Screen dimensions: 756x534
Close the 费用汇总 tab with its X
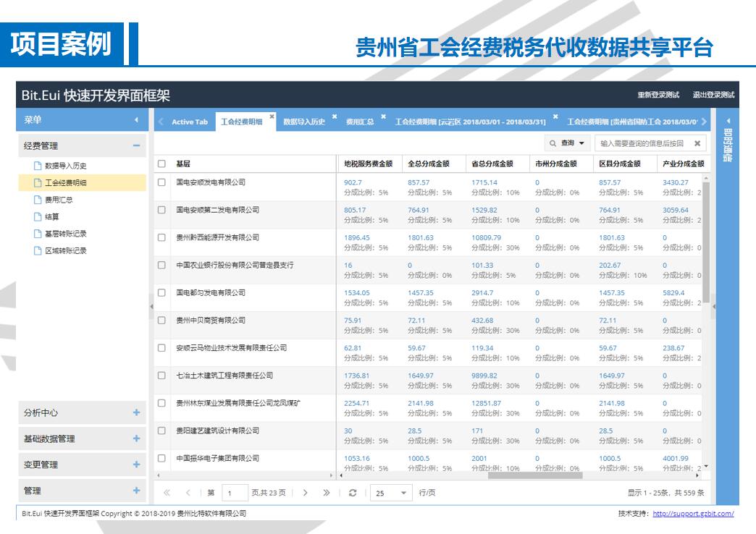coord(383,116)
